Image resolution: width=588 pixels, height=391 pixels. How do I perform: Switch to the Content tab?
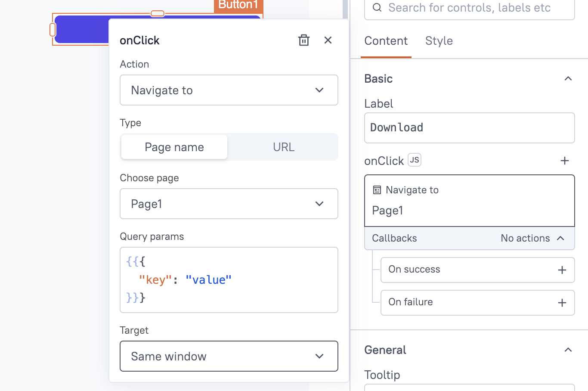(x=386, y=41)
